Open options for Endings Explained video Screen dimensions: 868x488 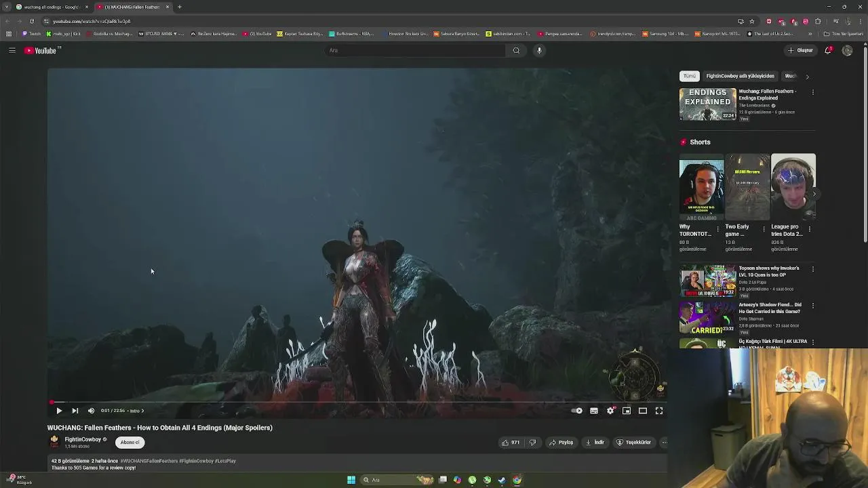(x=813, y=91)
